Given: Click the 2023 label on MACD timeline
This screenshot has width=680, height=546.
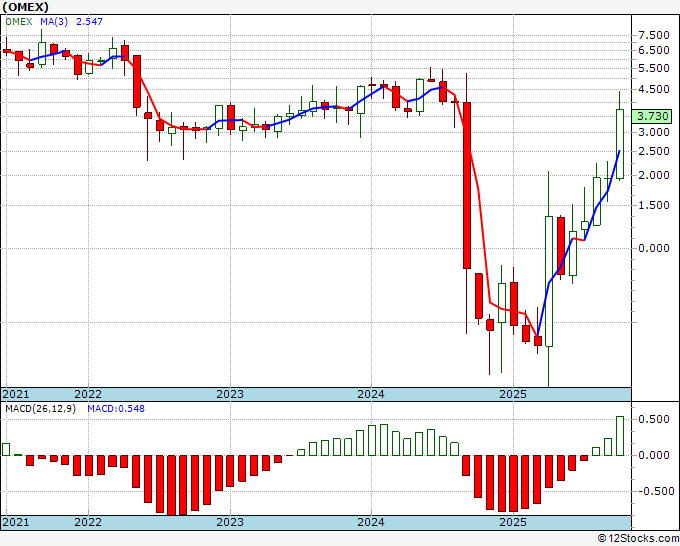Looking at the screenshot, I should 230,522.
